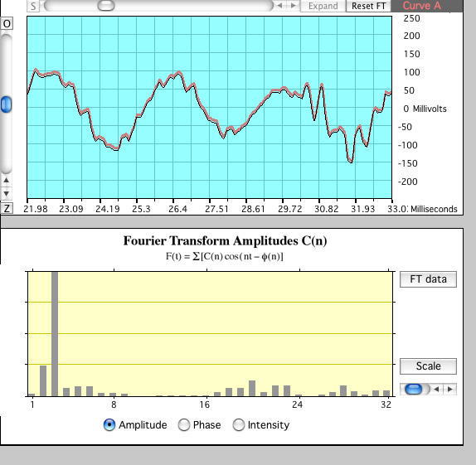Screen dimensions: 476x465
Task: Click the tallest bar in Fourier amplitudes chart
Action: pos(55,334)
